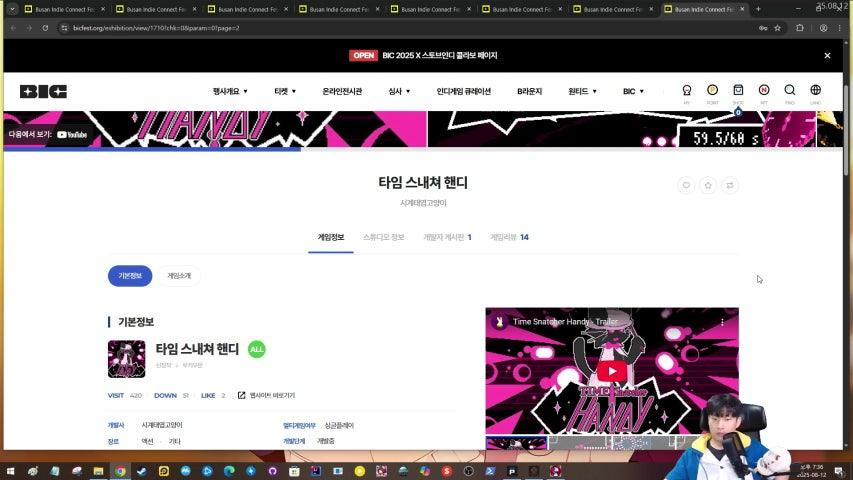The width and height of the screenshot is (853, 480).
Task: Click the browser back arrow
Action: point(13,28)
